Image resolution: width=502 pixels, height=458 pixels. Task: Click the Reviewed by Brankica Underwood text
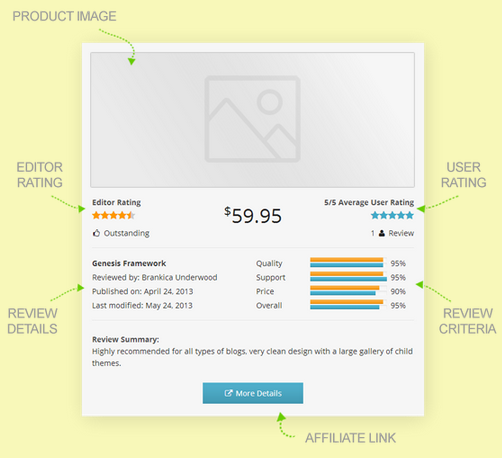(155, 277)
